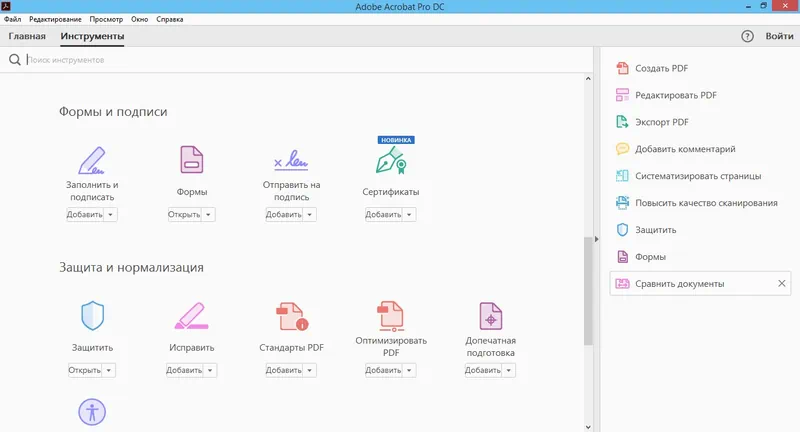
Task: Expand dropdown arrow under Формы tool
Action: tap(208, 215)
